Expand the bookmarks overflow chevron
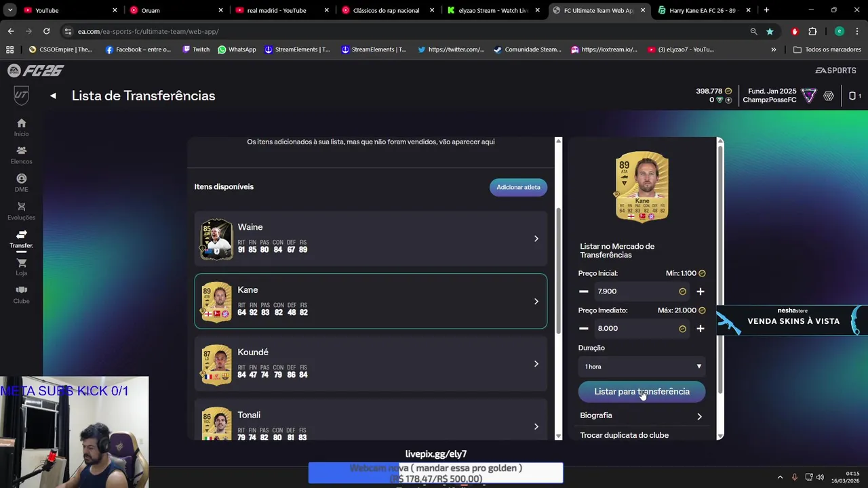 774,49
